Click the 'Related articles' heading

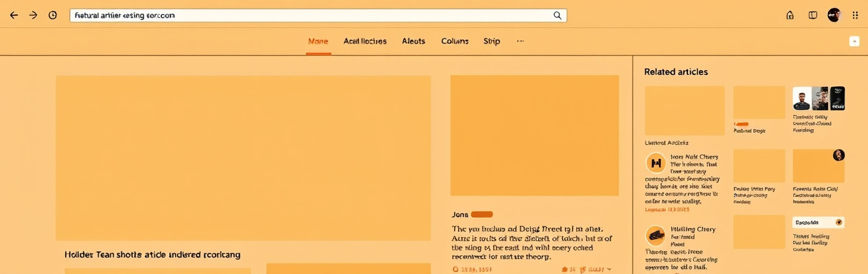(676, 72)
